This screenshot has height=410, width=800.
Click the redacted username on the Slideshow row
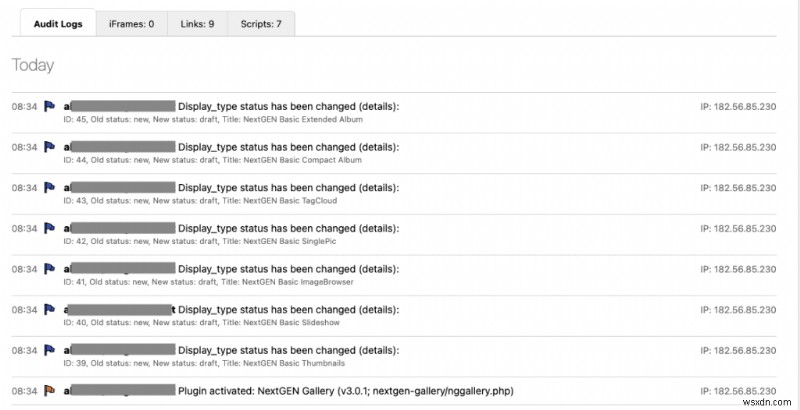point(118,310)
